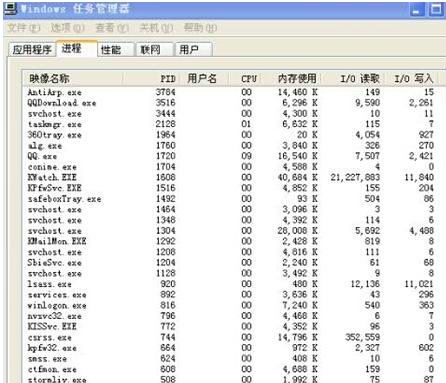The width and height of the screenshot is (446, 383).
Task: Sort by 用户名 column header
Action: pyautogui.click(x=203, y=79)
